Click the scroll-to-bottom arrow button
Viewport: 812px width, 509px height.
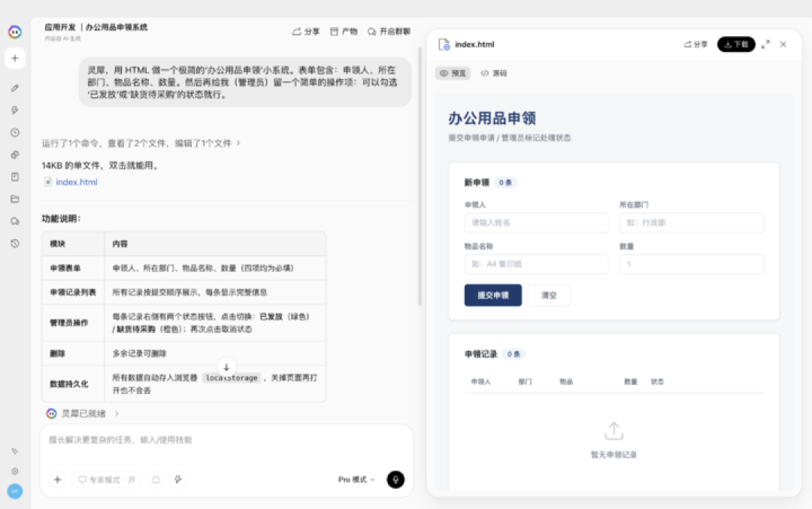point(226,367)
